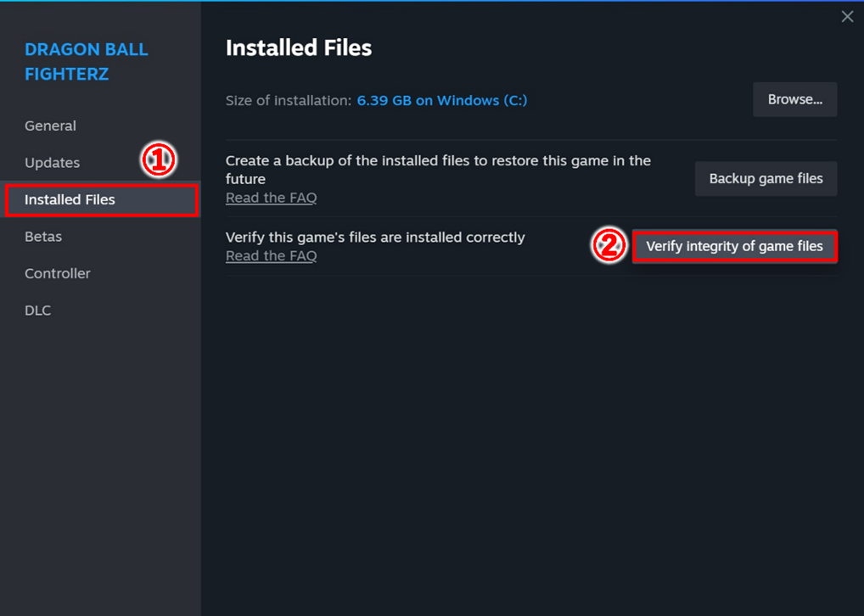The height and width of the screenshot is (616, 864).
Task: Click the Browse... button
Action: (794, 100)
